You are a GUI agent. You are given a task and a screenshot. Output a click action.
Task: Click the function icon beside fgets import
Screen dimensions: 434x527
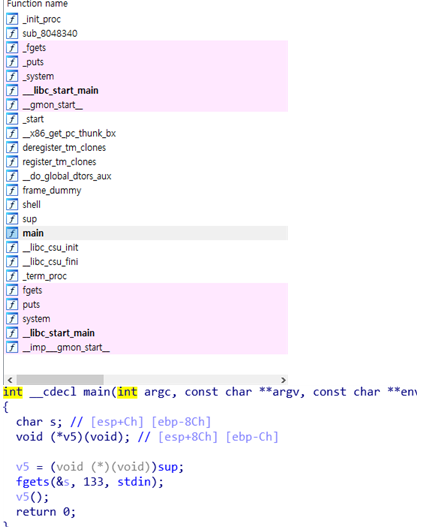pos(12,290)
